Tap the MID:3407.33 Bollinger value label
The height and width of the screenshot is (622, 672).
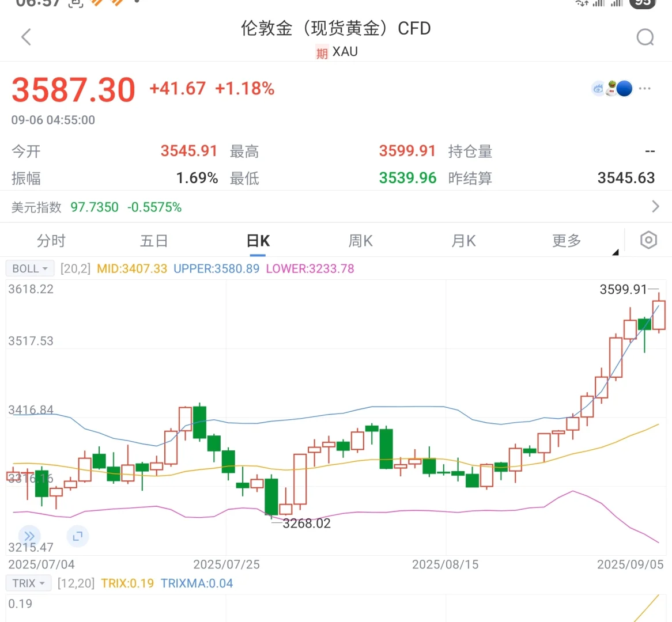pos(131,268)
